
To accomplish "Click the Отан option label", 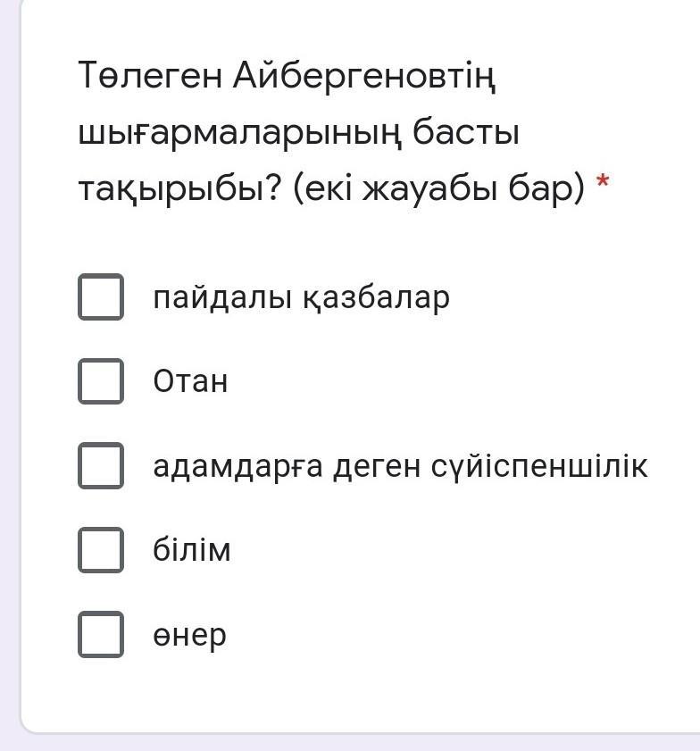I will [x=190, y=381].
